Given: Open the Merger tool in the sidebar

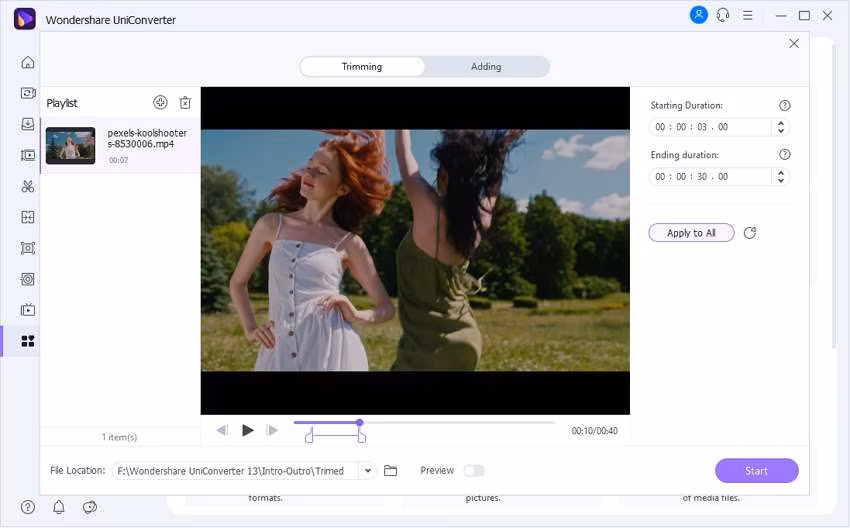Looking at the screenshot, I should 28,217.
